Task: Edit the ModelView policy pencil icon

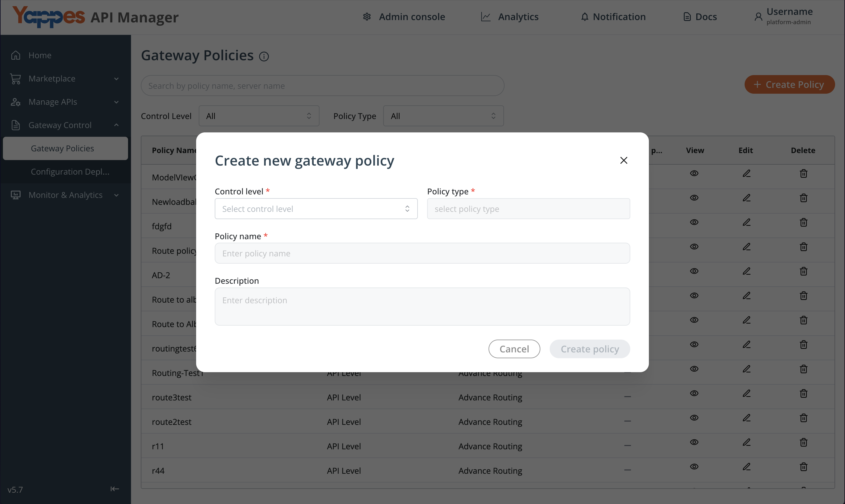Action: click(746, 173)
